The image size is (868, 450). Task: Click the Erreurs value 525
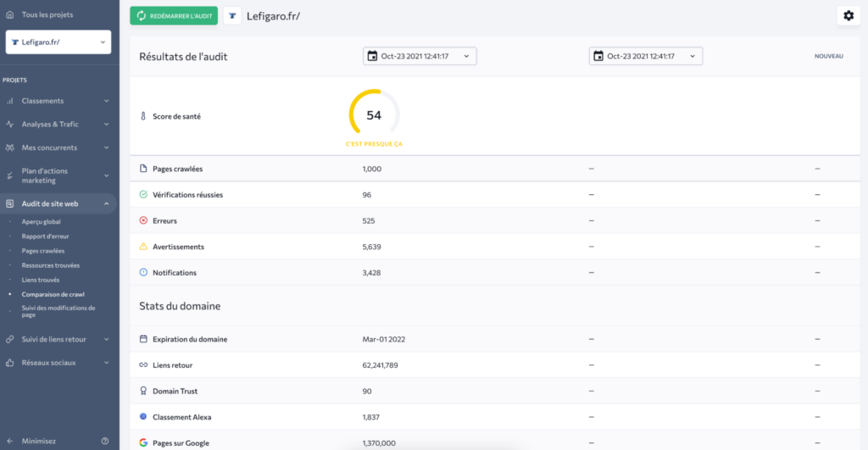(x=369, y=220)
